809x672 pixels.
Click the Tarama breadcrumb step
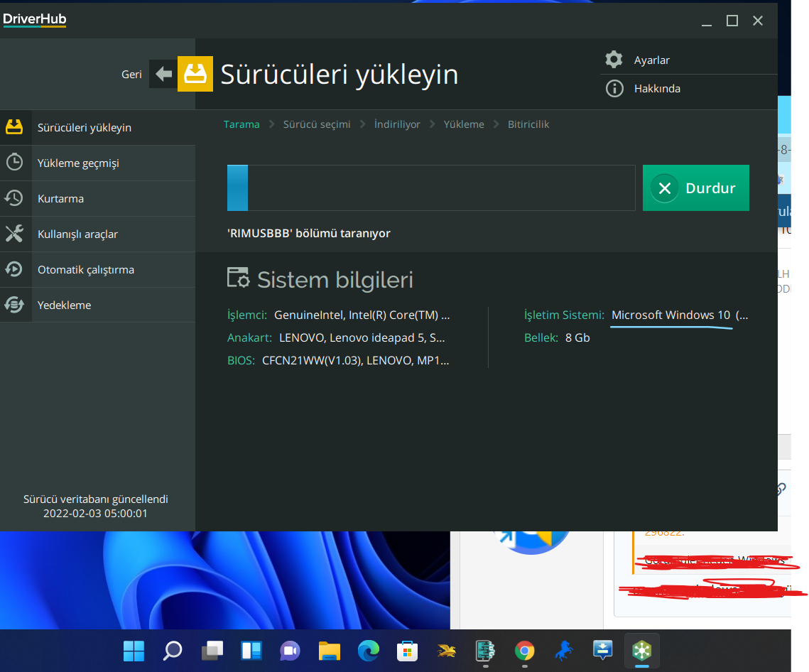(241, 124)
